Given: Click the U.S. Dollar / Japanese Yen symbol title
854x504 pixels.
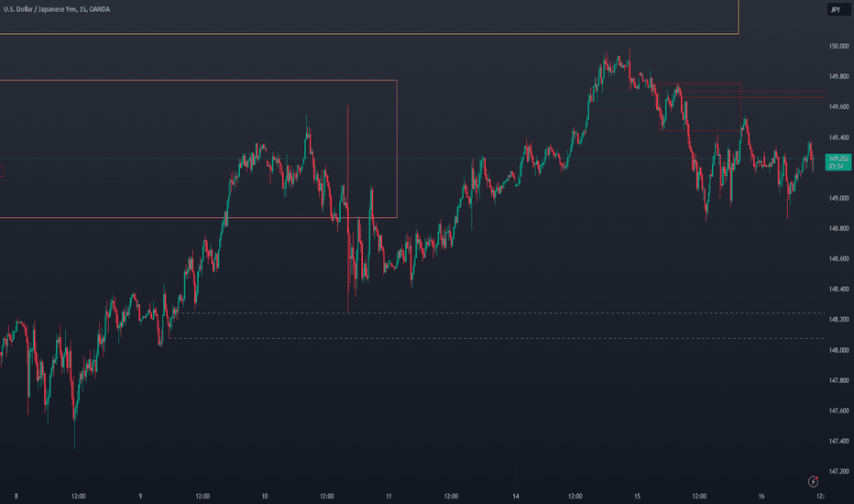Looking at the screenshot, I should click(x=57, y=9).
